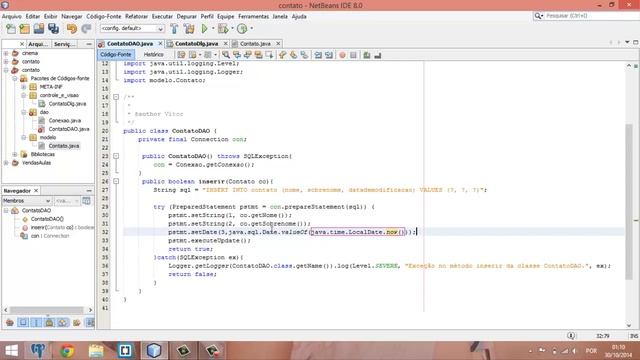
Task: Click the Build Project hammer icon
Action: pyautogui.click(x=174, y=29)
